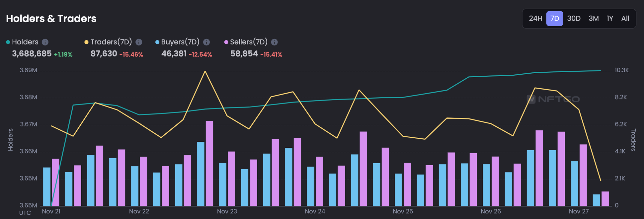Click the yellow Traders line peak near 10.3K
644x219 pixels.
coord(205,71)
